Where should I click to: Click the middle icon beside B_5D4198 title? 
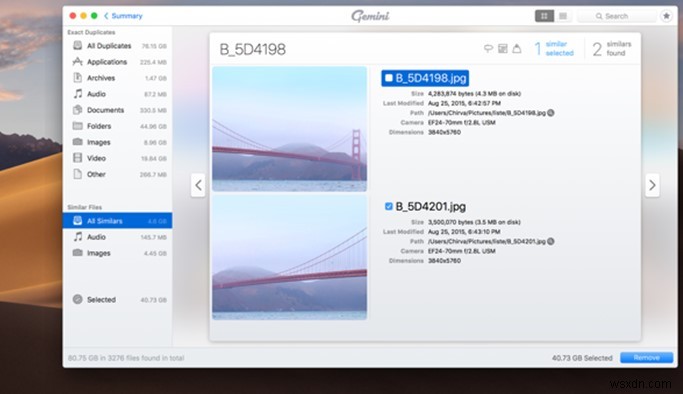(503, 48)
